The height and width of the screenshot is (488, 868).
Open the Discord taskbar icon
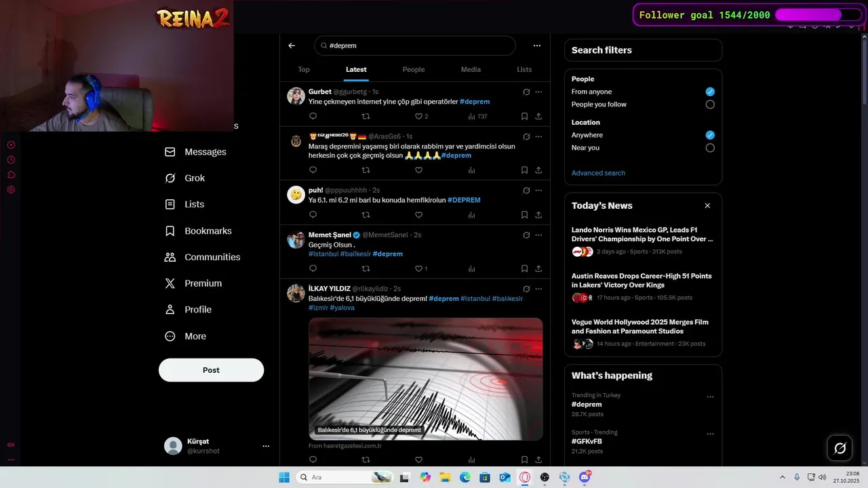[585, 477]
